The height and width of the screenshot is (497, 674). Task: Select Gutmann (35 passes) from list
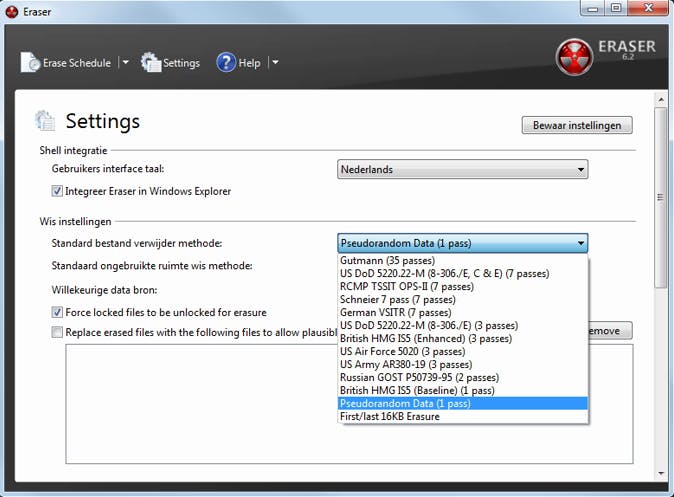point(463,261)
